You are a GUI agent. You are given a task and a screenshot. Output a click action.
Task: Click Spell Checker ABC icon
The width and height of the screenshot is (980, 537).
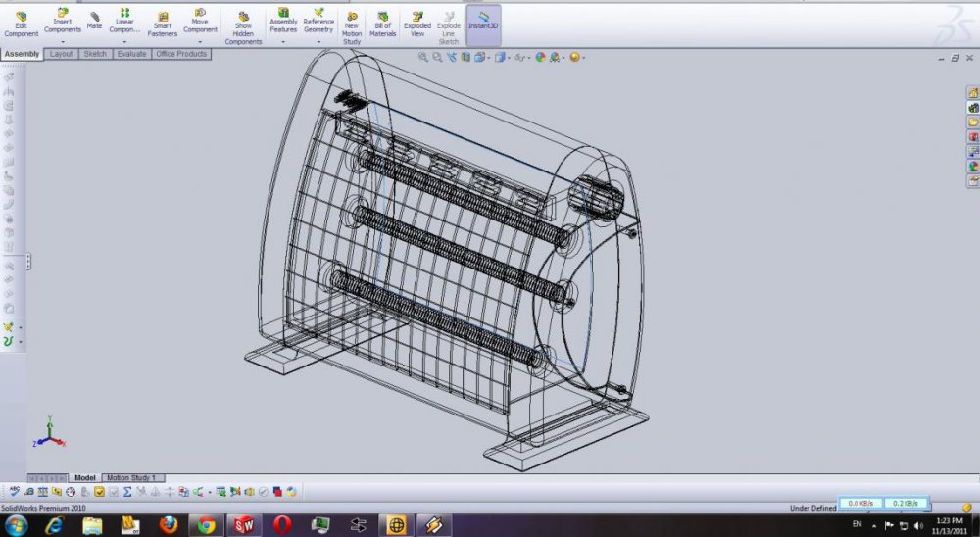point(14,491)
